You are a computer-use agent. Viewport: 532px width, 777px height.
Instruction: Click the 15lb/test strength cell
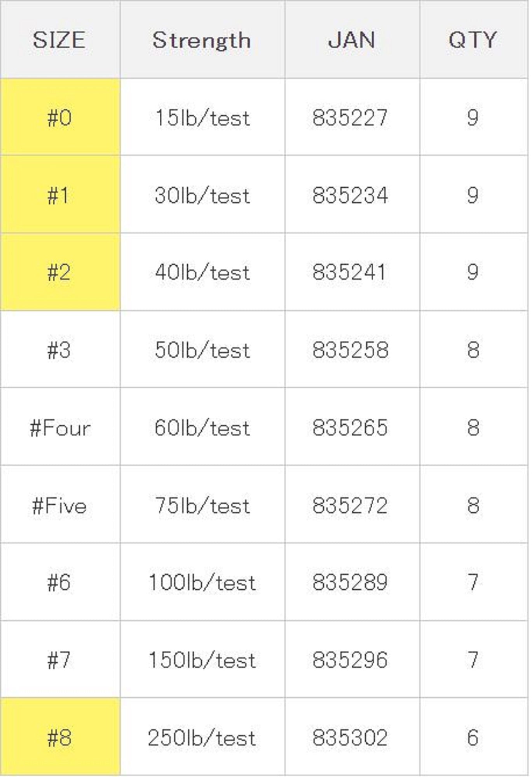click(x=202, y=117)
